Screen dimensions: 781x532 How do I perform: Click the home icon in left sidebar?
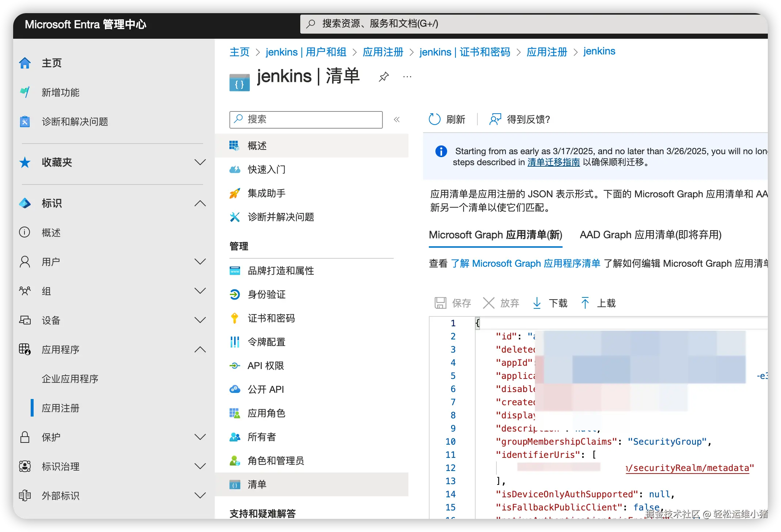coord(25,63)
